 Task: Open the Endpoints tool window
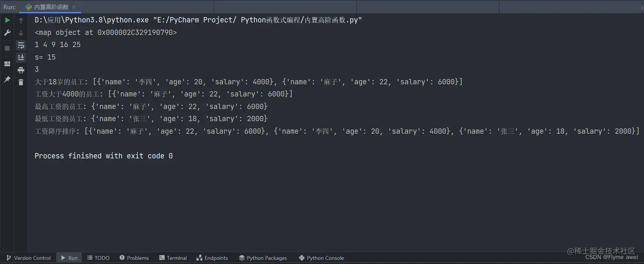pyautogui.click(x=212, y=258)
